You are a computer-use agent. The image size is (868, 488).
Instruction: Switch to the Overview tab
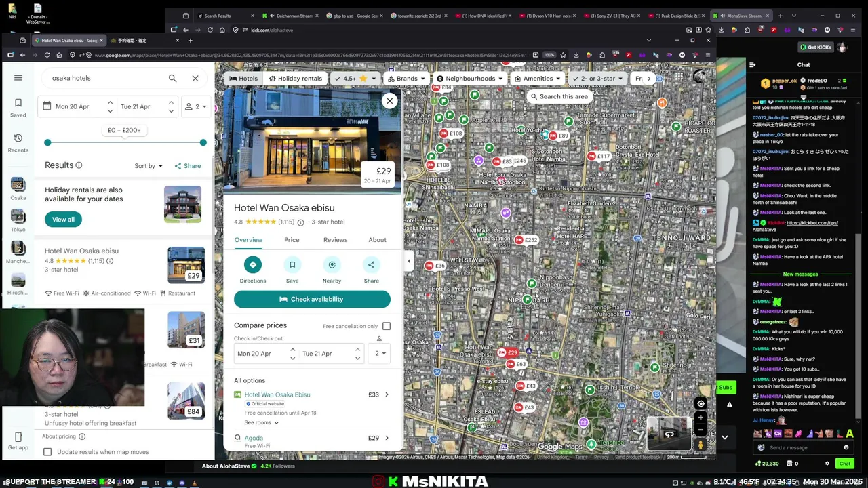248,240
